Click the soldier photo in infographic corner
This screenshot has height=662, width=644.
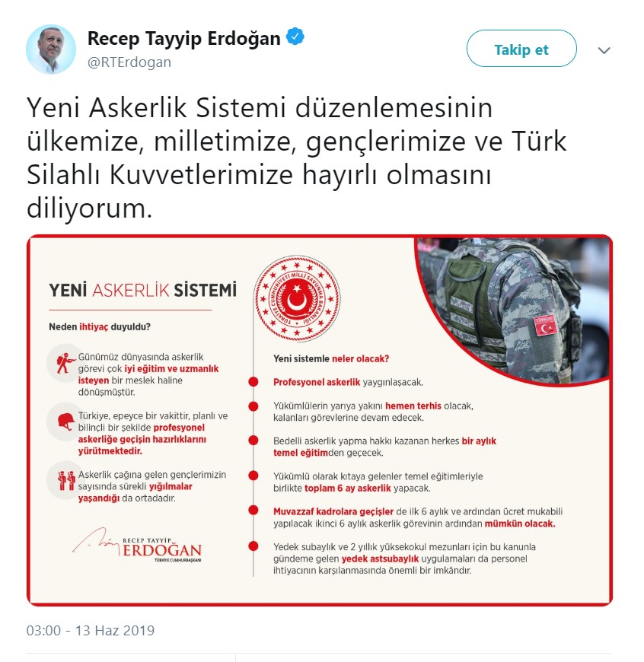[512, 309]
